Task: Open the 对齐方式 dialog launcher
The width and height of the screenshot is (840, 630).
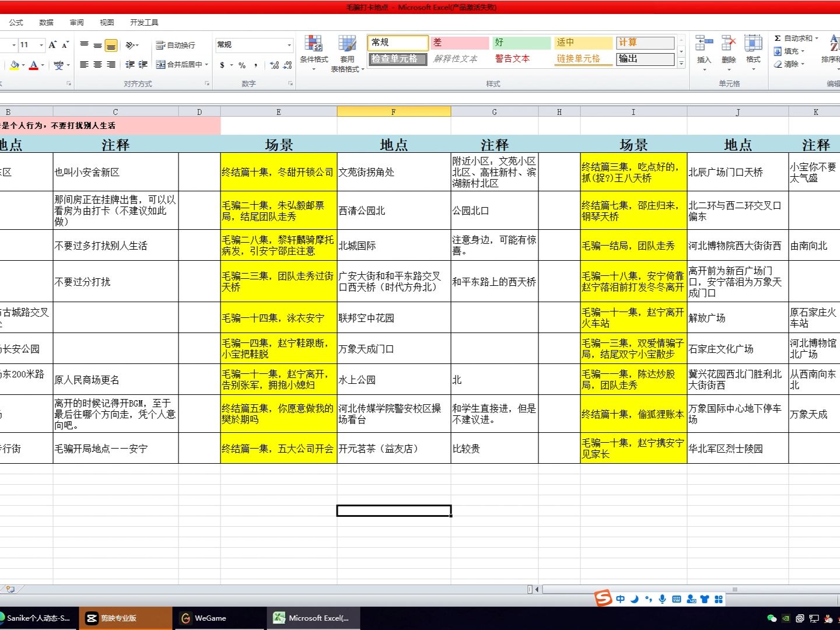Action: pyautogui.click(x=207, y=83)
